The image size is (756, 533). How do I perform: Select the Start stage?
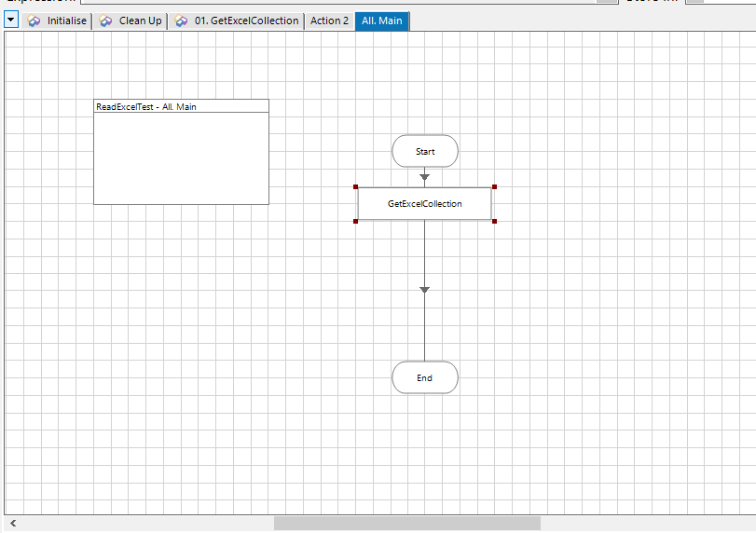pyautogui.click(x=425, y=151)
